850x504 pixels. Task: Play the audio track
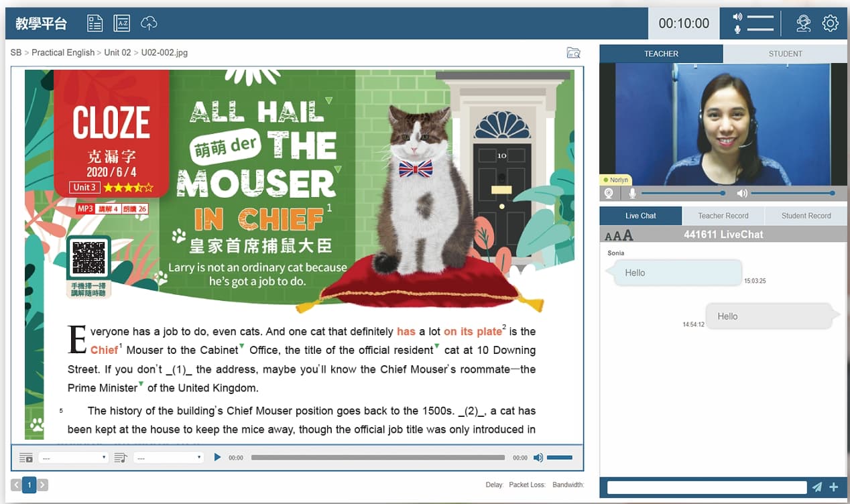coord(217,458)
